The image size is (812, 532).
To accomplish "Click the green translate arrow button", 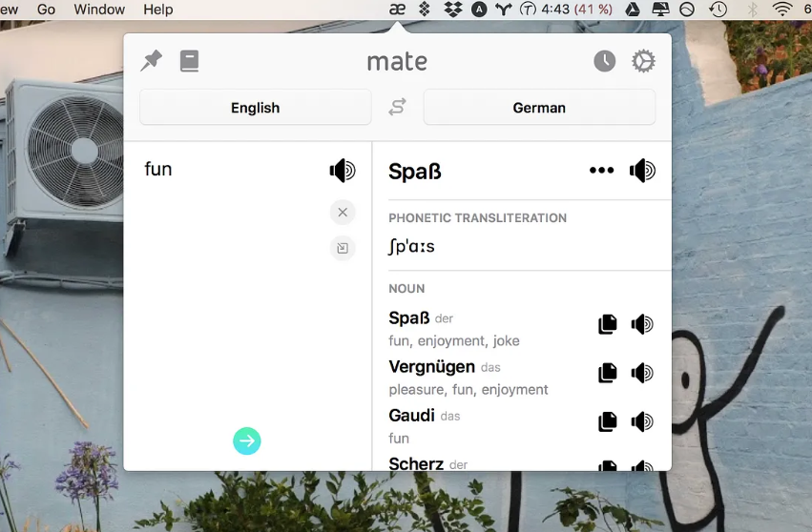I will (x=247, y=440).
